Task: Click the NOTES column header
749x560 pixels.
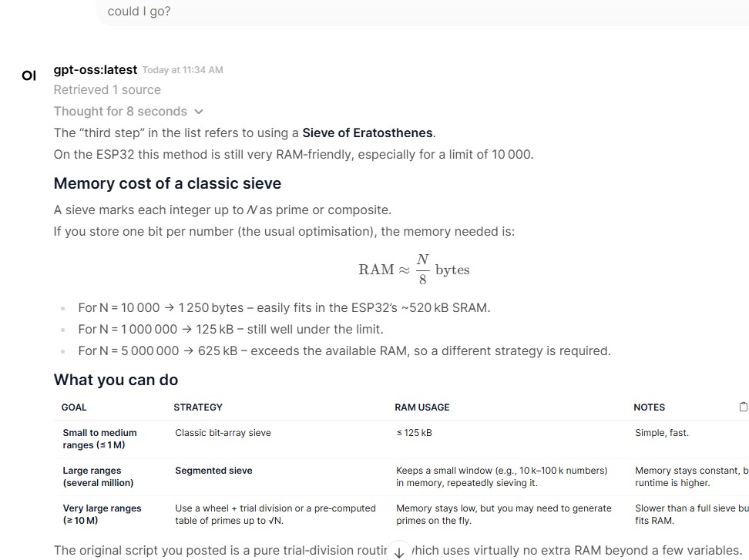Action: 649,407
